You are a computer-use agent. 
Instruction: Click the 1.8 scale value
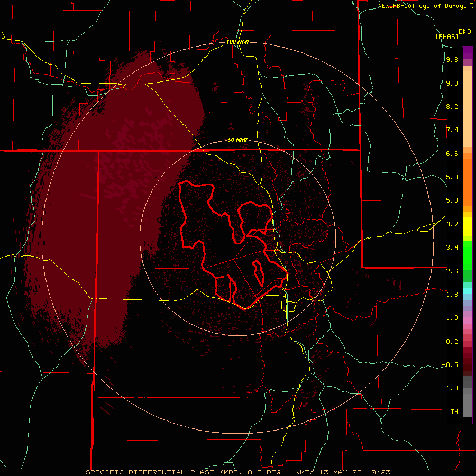[452, 295]
